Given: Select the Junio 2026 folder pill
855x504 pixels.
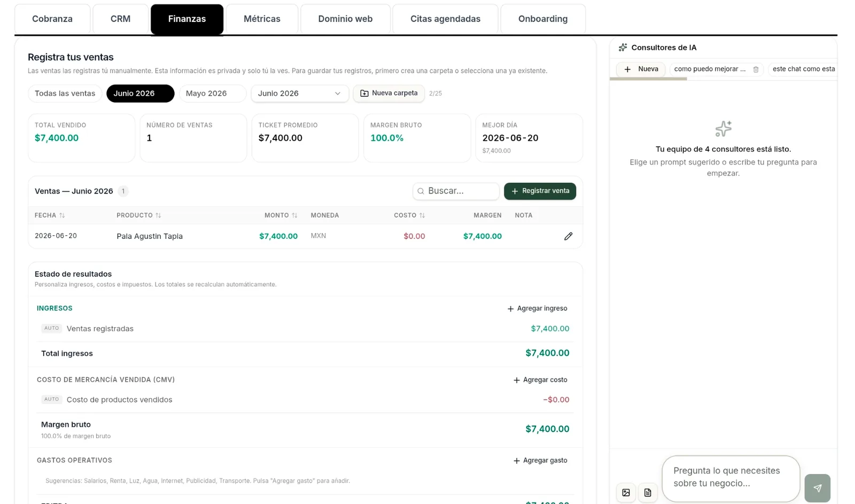Looking at the screenshot, I should [140, 94].
